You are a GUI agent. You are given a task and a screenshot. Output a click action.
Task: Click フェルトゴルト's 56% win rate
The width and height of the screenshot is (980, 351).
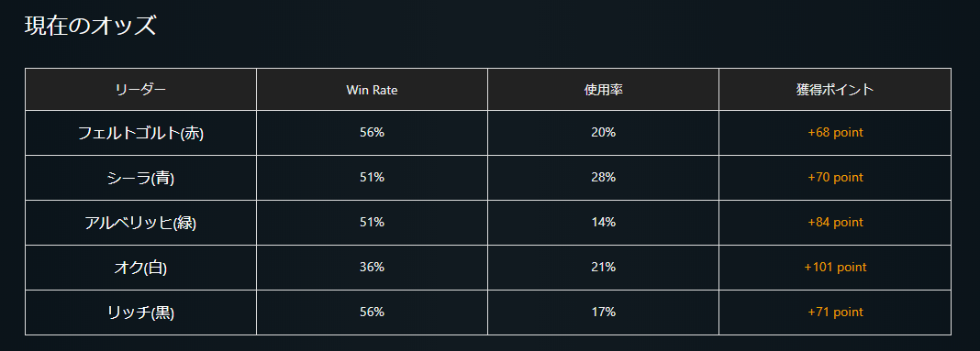tap(372, 132)
